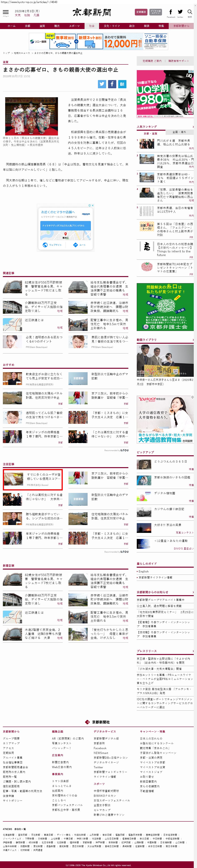Click the 天気 link in header
This screenshot has width=197, height=868.
[x=18, y=15]
